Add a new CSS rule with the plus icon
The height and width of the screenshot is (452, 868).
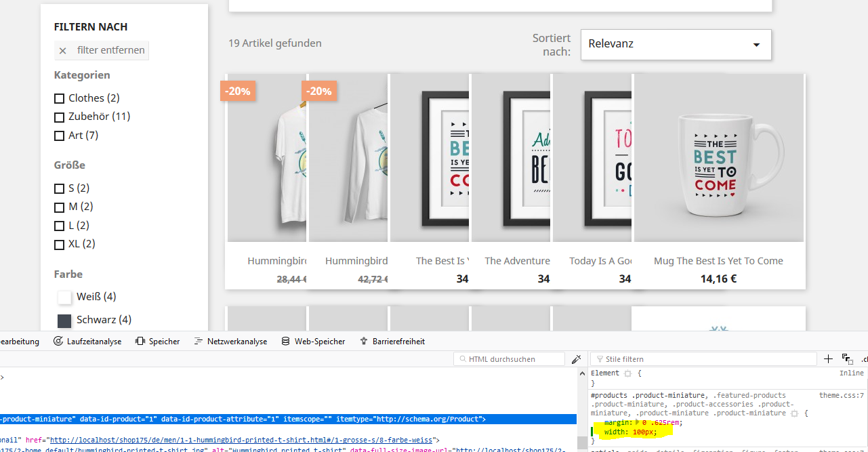tap(828, 359)
